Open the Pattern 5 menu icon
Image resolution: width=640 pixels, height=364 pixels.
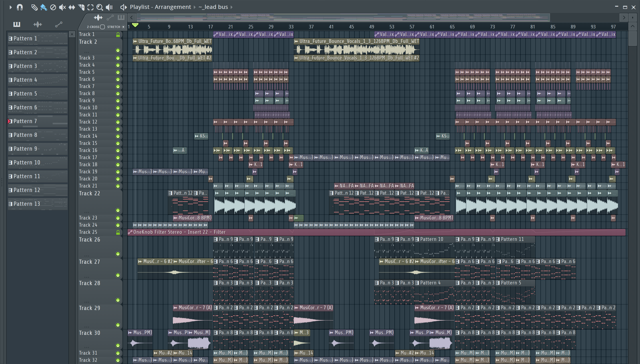coord(10,94)
